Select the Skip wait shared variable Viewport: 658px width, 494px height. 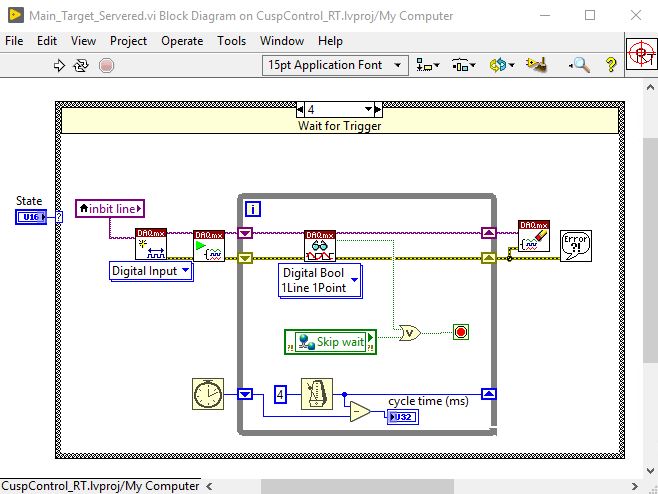330,342
